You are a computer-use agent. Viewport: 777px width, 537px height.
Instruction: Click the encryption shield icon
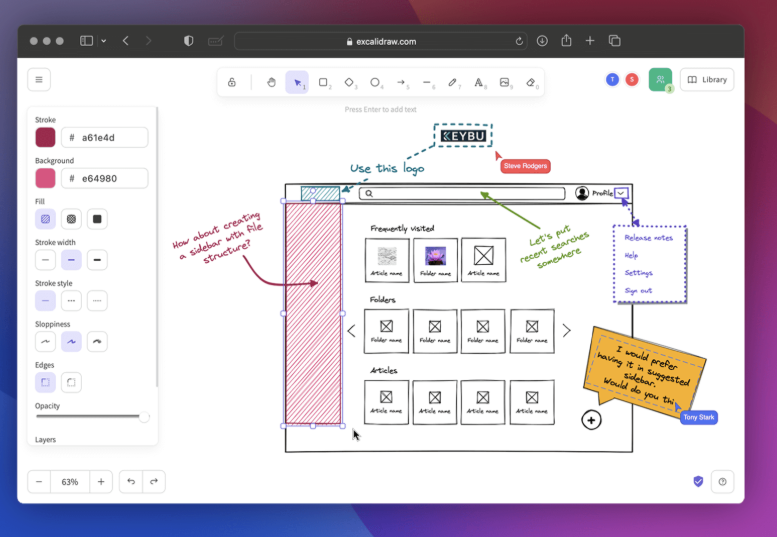pos(698,482)
